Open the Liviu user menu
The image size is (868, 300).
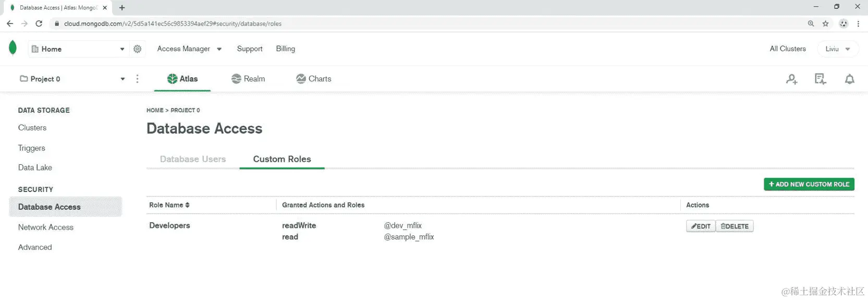pyautogui.click(x=837, y=49)
